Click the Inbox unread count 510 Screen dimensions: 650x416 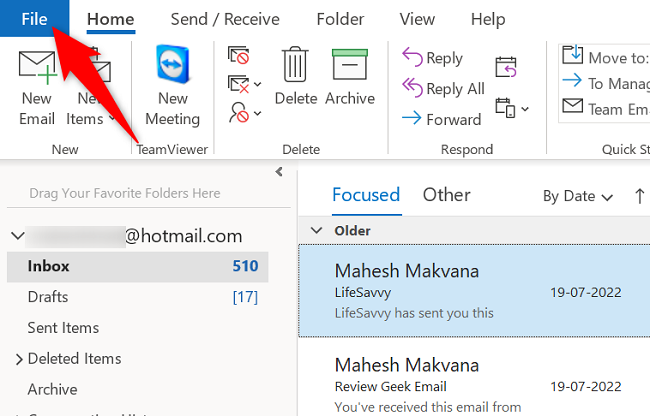(245, 266)
